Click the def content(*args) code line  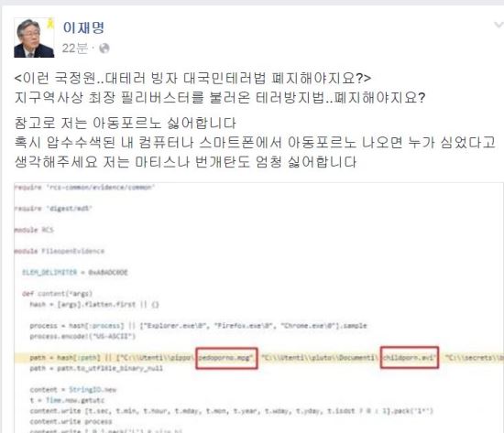tap(58, 294)
